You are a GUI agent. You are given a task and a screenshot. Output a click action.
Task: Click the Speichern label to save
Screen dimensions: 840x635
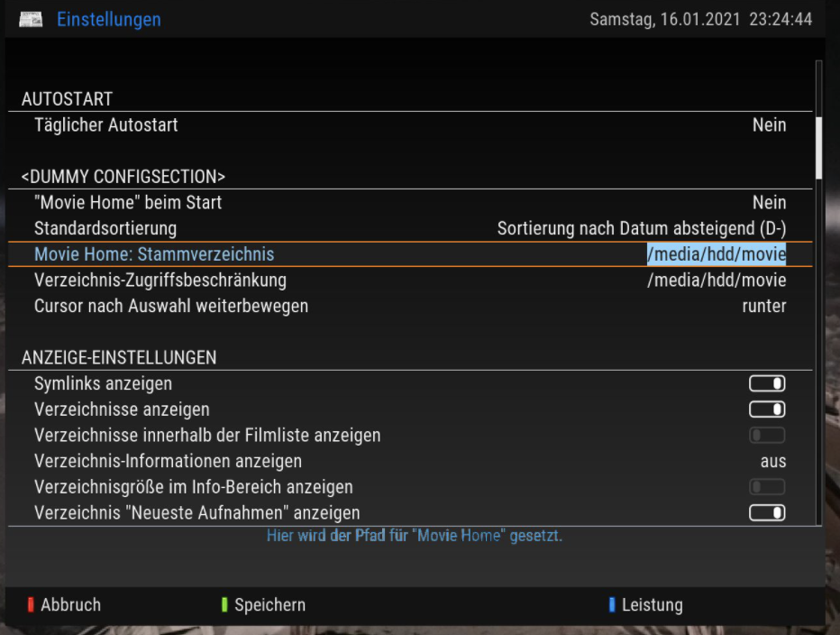coord(269,605)
